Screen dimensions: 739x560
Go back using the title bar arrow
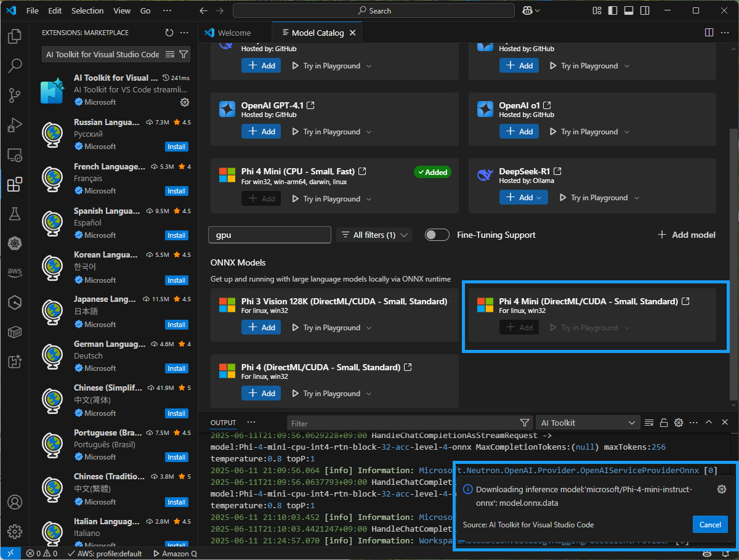(x=204, y=10)
